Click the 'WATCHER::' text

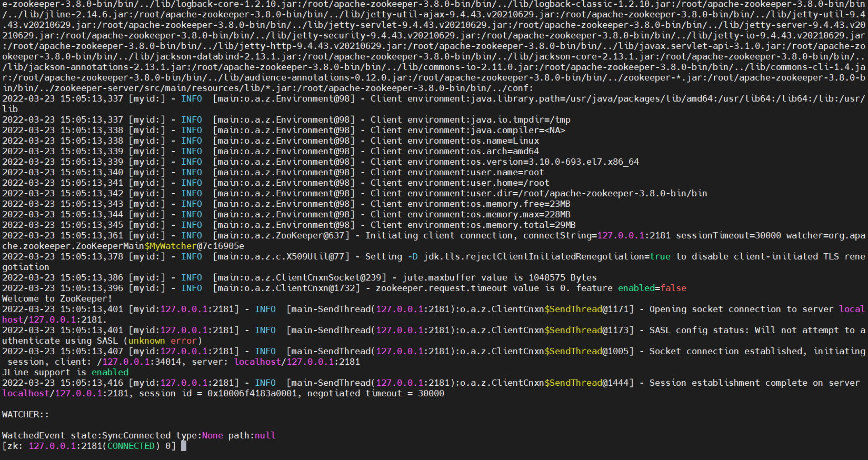(x=26, y=414)
